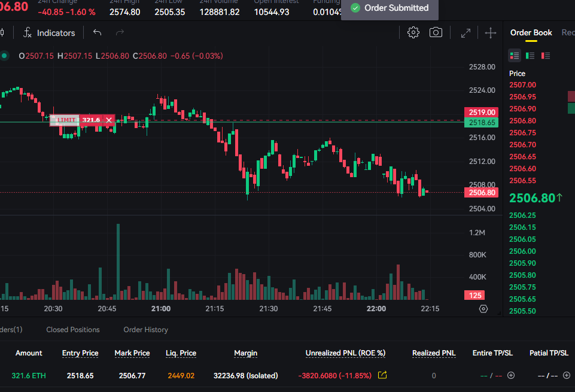The image size is (575, 392).
Task: Open time axis settings hexagon icon
Action: pyautogui.click(x=483, y=309)
